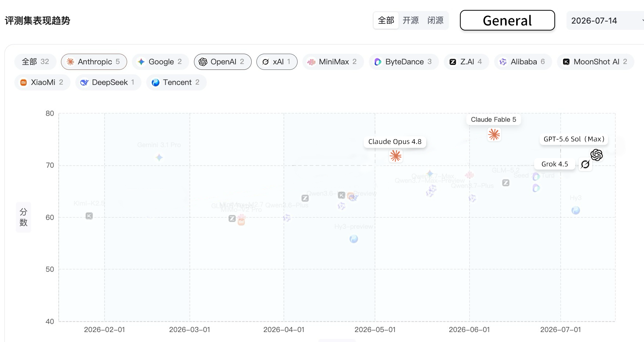
Task: Show all 32 models with 全部 chip
Action: pos(35,62)
